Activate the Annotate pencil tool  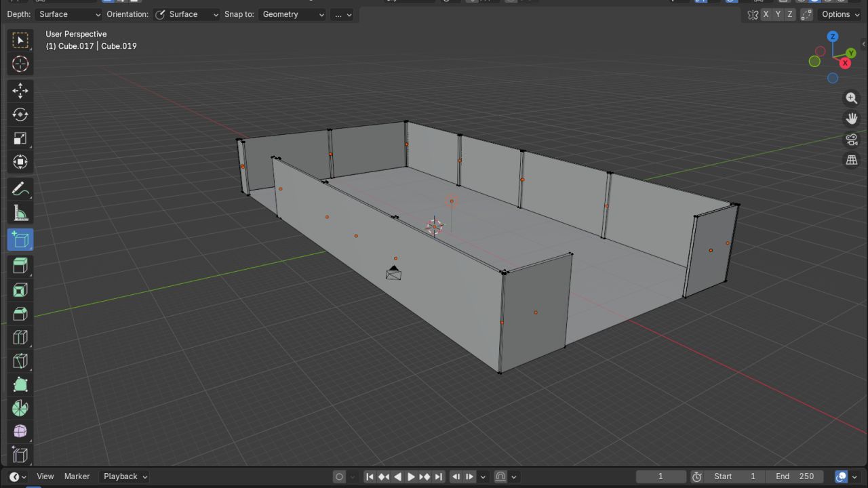(20, 190)
